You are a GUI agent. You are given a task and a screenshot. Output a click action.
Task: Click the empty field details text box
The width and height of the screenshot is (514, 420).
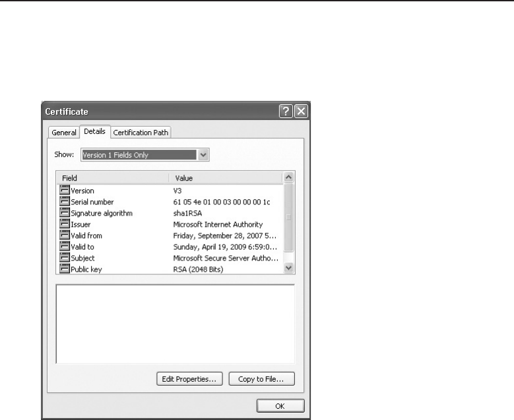pyautogui.click(x=176, y=324)
